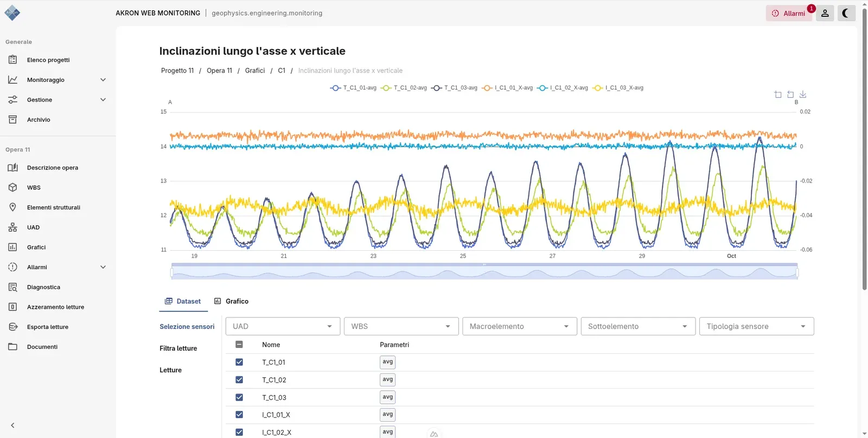
Task: Download chart as image icon
Action: 803,94
